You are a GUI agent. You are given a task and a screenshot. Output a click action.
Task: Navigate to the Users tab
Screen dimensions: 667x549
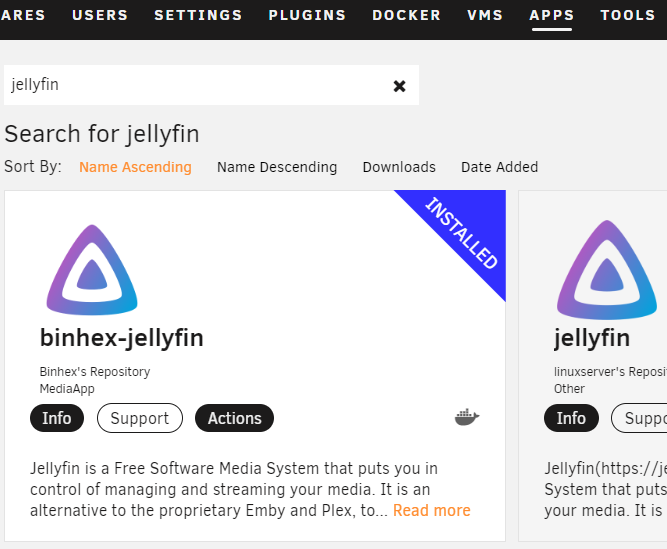(x=100, y=15)
